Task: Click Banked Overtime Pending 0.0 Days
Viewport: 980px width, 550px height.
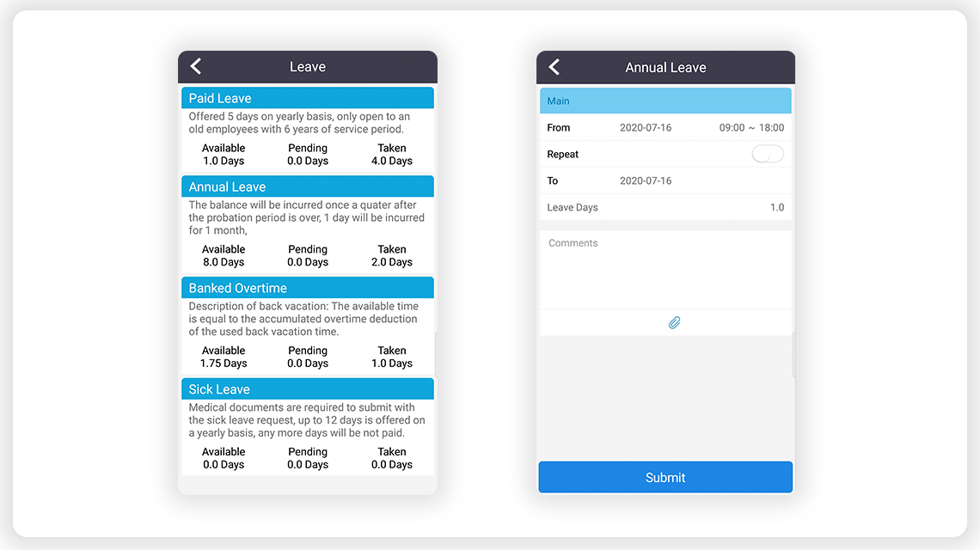Action: click(x=308, y=357)
